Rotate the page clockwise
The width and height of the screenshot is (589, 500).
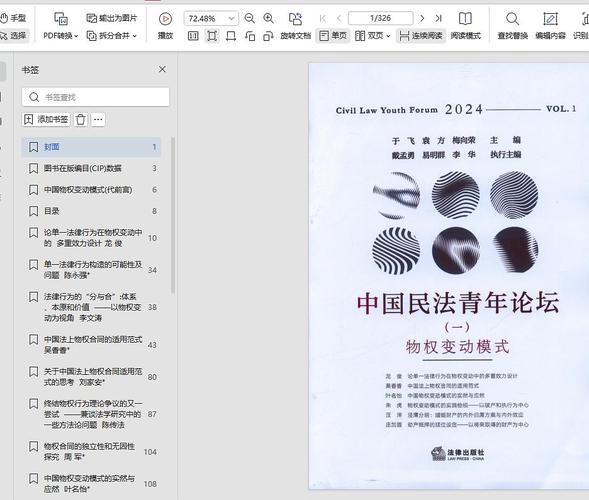(x=268, y=36)
